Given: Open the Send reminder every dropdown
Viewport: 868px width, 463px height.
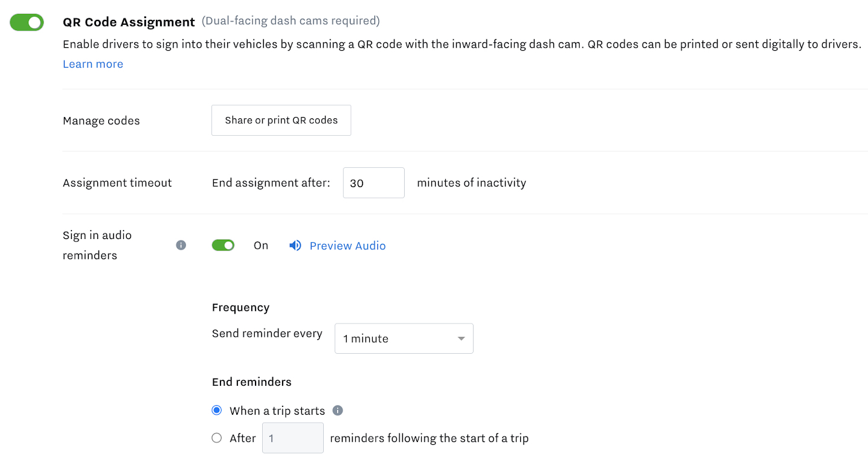Looking at the screenshot, I should pyautogui.click(x=404, y=339).
